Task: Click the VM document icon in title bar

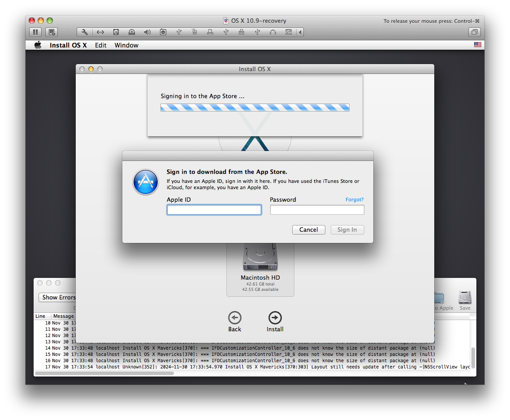Action: click(x=226, y=21)
